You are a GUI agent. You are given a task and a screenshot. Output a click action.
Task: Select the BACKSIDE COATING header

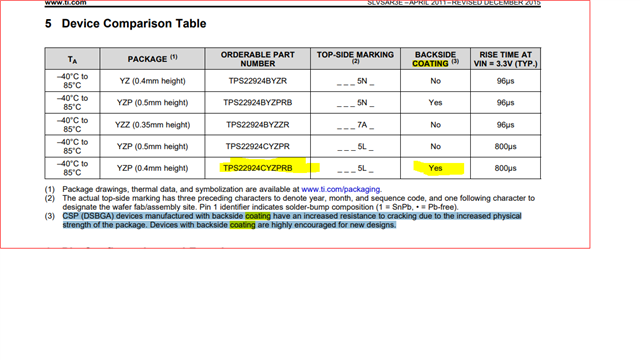click(436, 59)
